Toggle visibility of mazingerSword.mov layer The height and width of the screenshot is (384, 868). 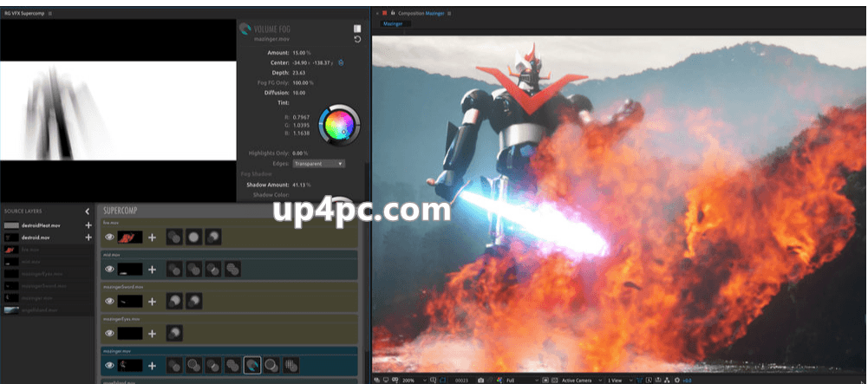[109, 302]
